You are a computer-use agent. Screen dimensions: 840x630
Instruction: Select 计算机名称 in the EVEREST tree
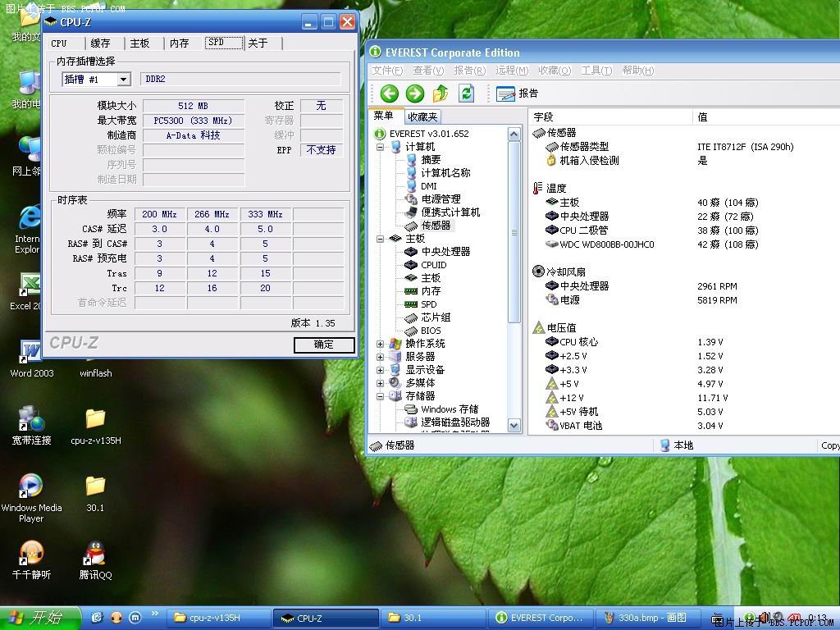pyautogui.click(x=445, y=173)
